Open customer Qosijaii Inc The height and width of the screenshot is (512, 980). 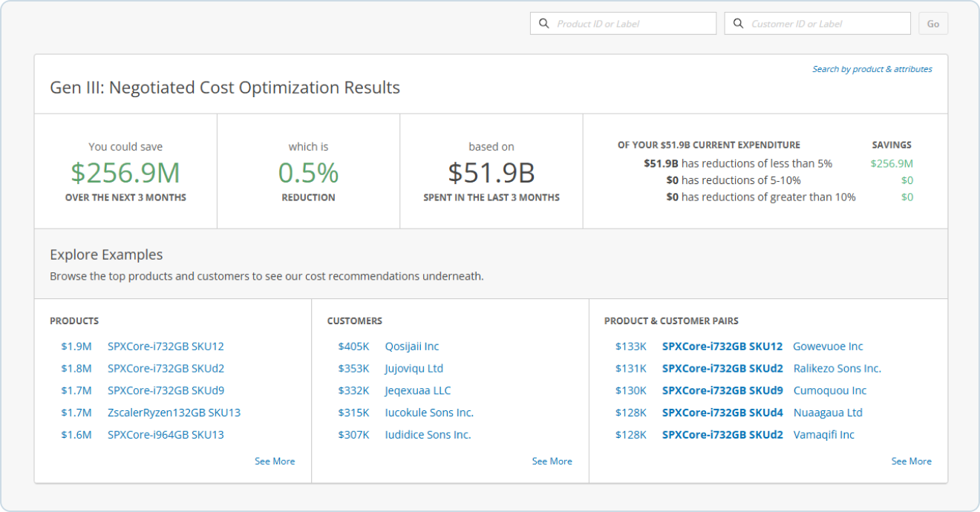[x=412, y=347]
